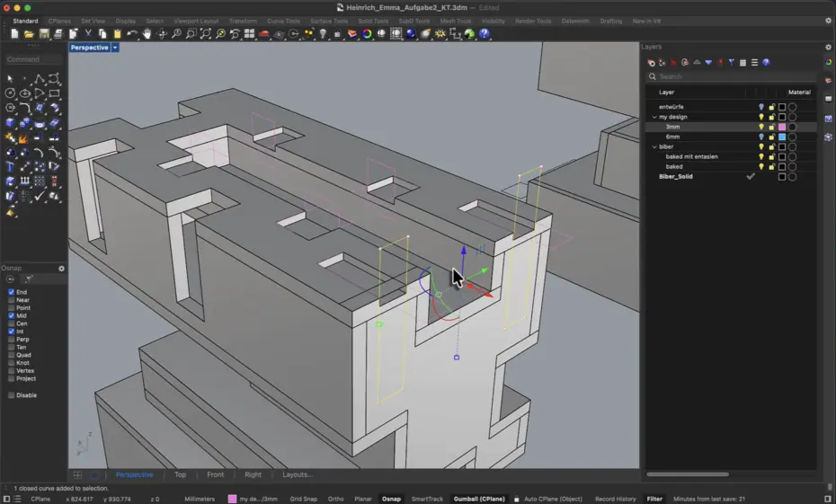Enable the Quad osnap checkbox

11,355
